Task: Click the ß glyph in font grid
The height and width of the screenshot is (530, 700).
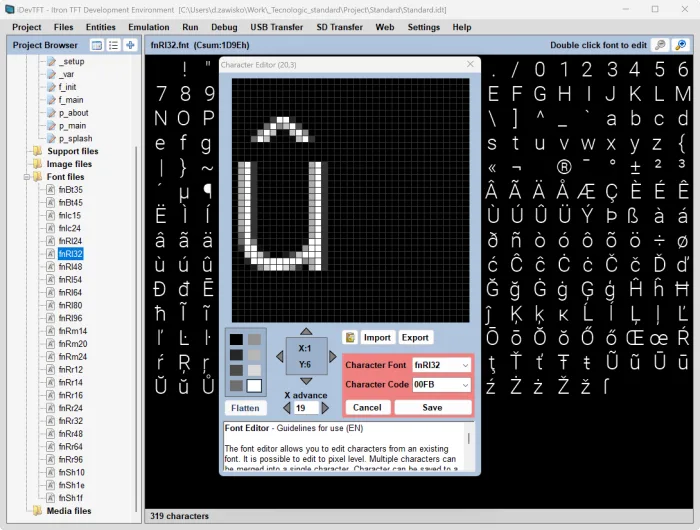Action: pyautogui.click(x=633, y=216)
